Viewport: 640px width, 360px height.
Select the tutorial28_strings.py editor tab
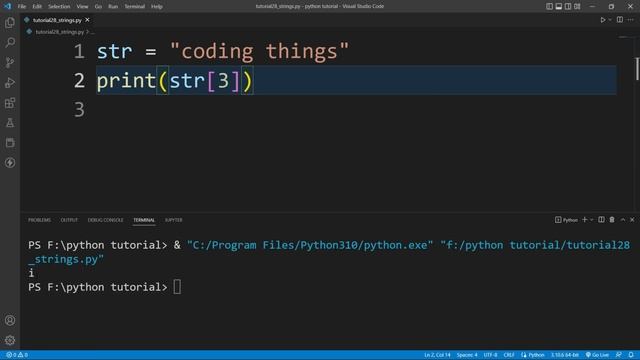(57, 20)
